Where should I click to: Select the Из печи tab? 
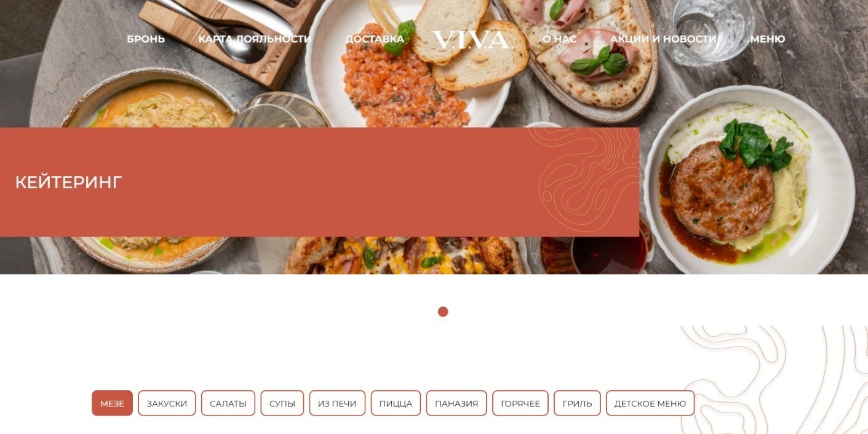(337, 403)
